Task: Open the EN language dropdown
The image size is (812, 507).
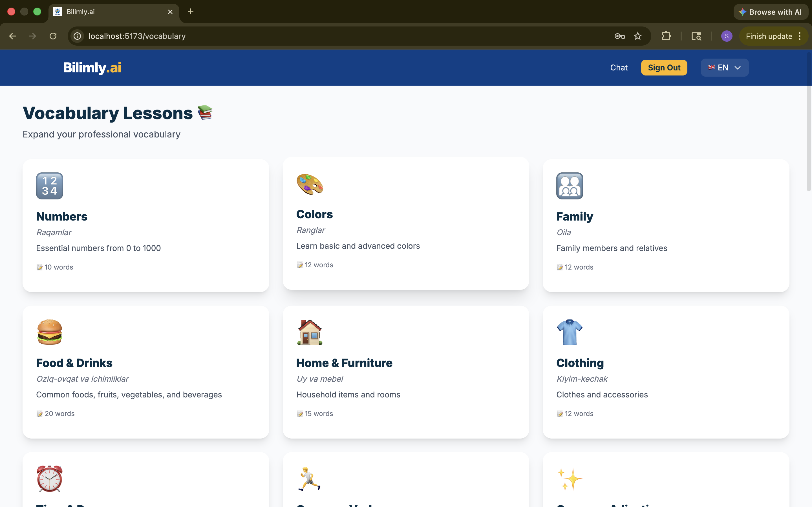Action: pyautogui.click(x=724, y=67)
